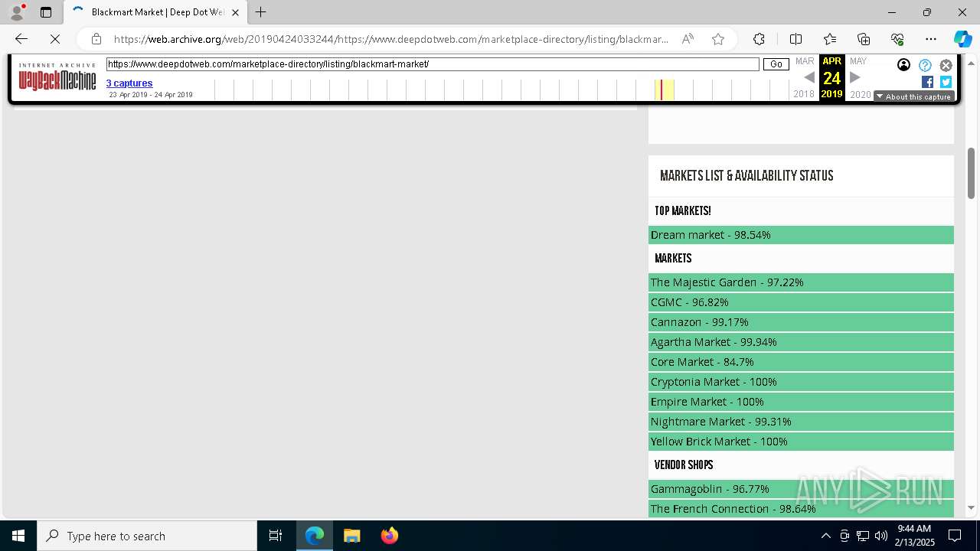The width and height of the screenshot is (980, 551).
Task: Add this page to favorites star
Action: click(718, 39)
